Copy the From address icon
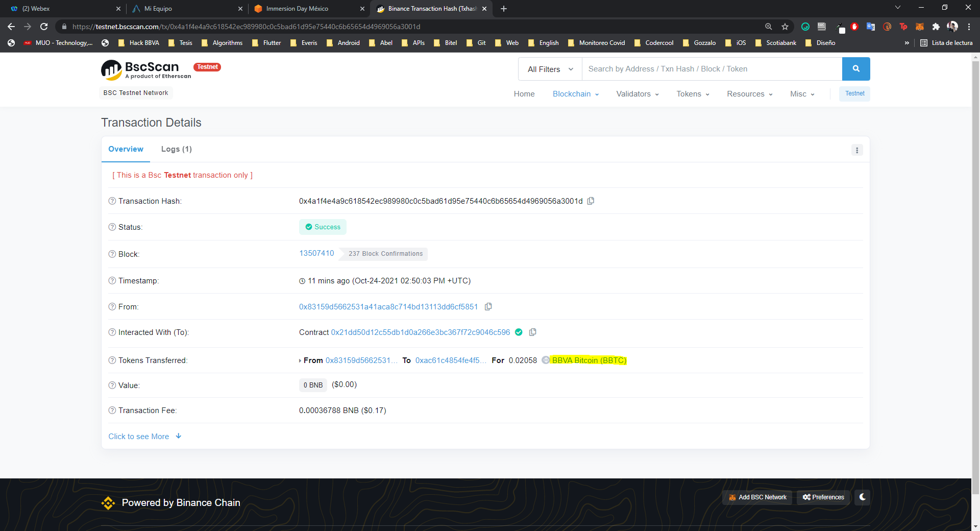This screenshot has width=980, height=531. coord(488,307)
